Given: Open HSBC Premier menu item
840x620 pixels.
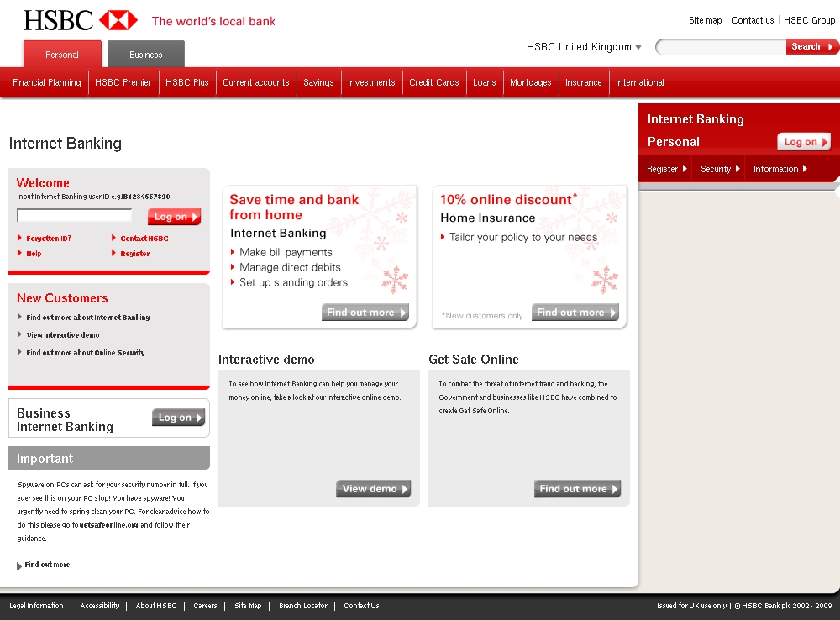Looking at the screenshot, I should pyautogui.click(x=123, y=82).
